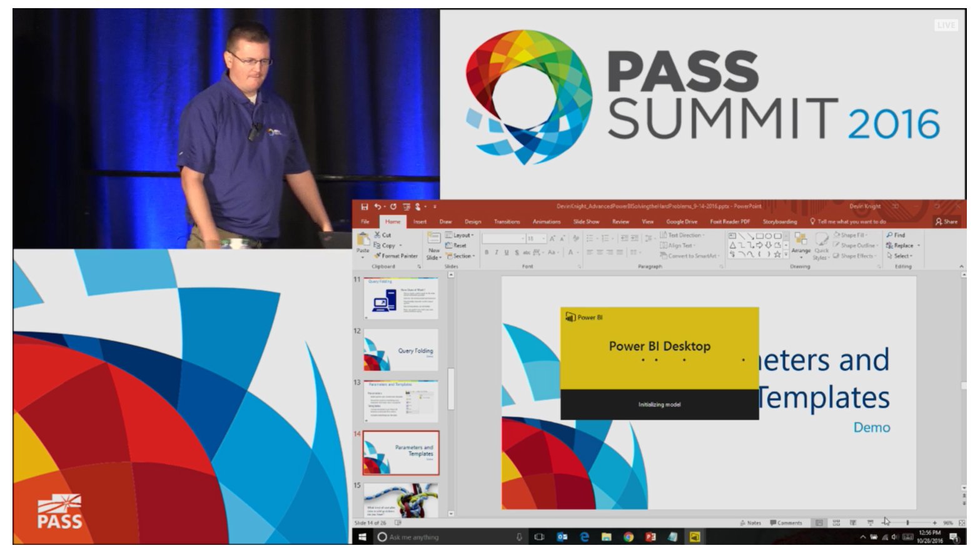Click the Redo/Repeat icon
The height and width of the screenshot is (548, 980).
393,206
